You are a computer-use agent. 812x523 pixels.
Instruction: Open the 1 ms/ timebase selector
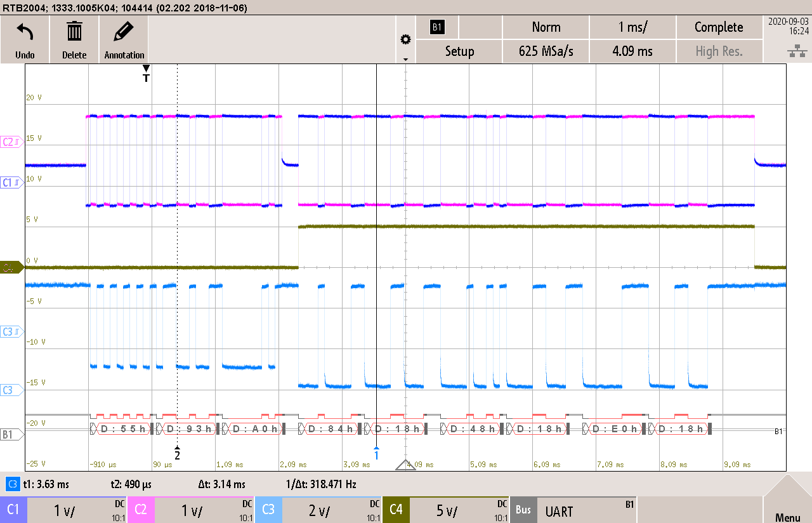click(632, 27)
